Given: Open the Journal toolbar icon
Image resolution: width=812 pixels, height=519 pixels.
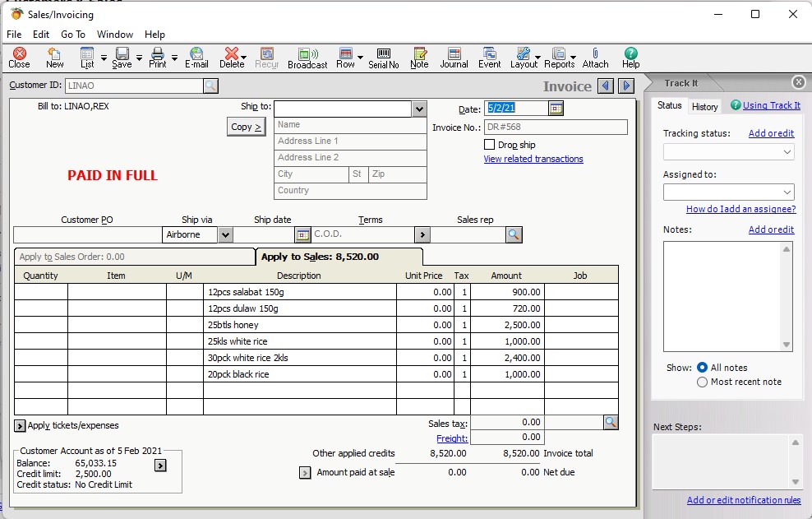Looking at the screenshot, I should (454, 58).
